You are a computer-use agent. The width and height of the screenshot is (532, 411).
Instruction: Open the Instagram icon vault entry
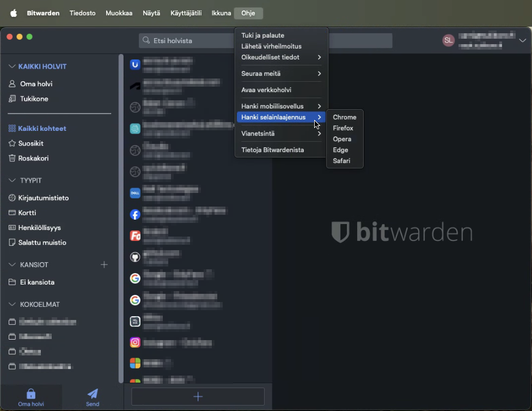[x=198, y=342]
